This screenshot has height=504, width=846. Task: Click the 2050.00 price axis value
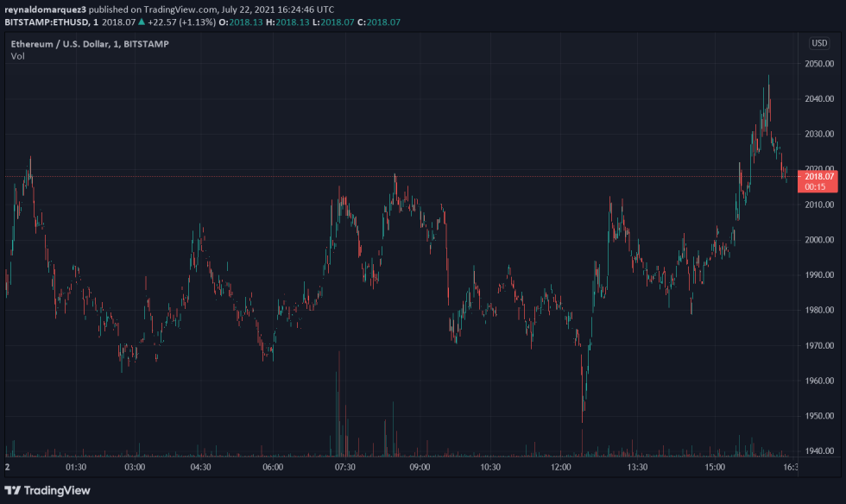(818, 62)
